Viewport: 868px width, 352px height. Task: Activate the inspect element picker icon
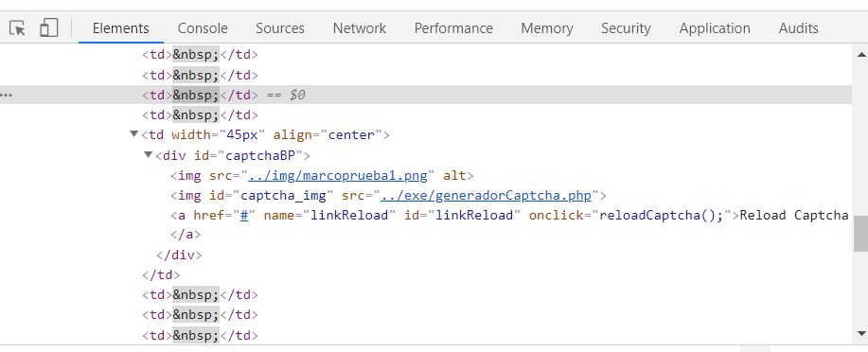click(18, 27)
